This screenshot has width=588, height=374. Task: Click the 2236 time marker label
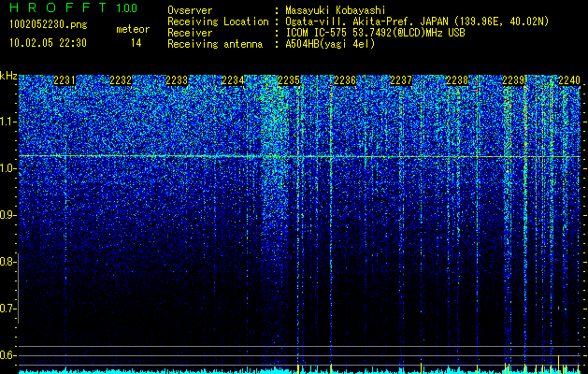tap(345, 80)
